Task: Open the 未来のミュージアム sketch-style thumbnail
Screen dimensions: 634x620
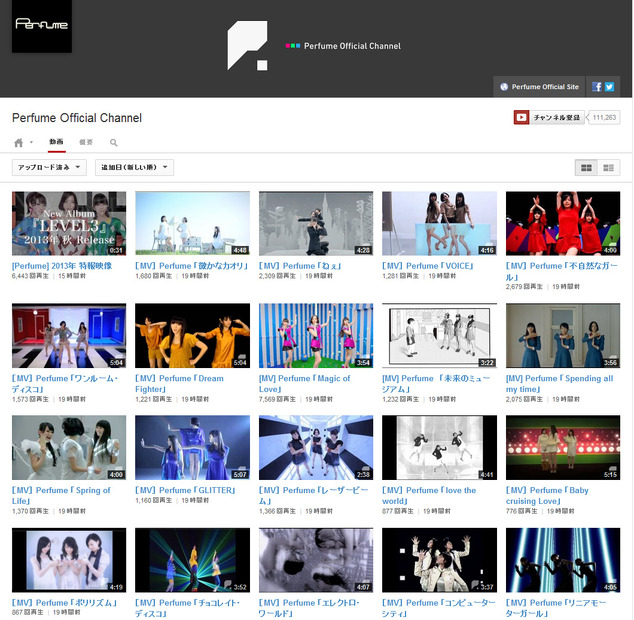Action: 440,335
